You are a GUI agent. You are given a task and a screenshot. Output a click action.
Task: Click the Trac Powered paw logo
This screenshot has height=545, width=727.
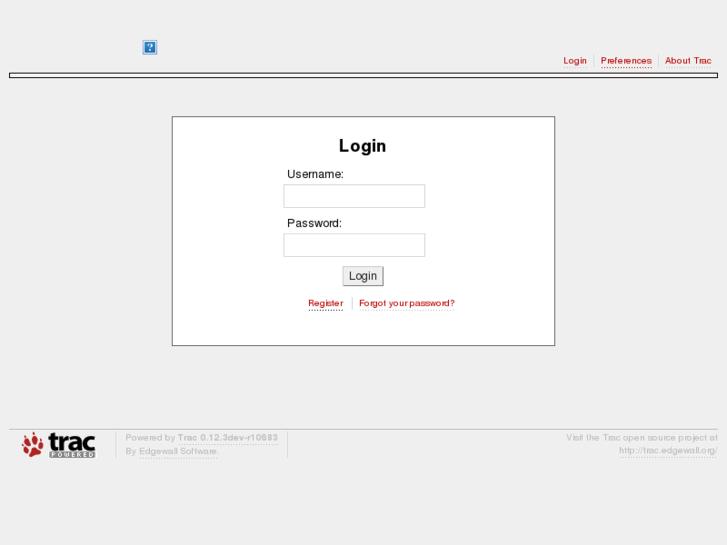pos(58,445)
